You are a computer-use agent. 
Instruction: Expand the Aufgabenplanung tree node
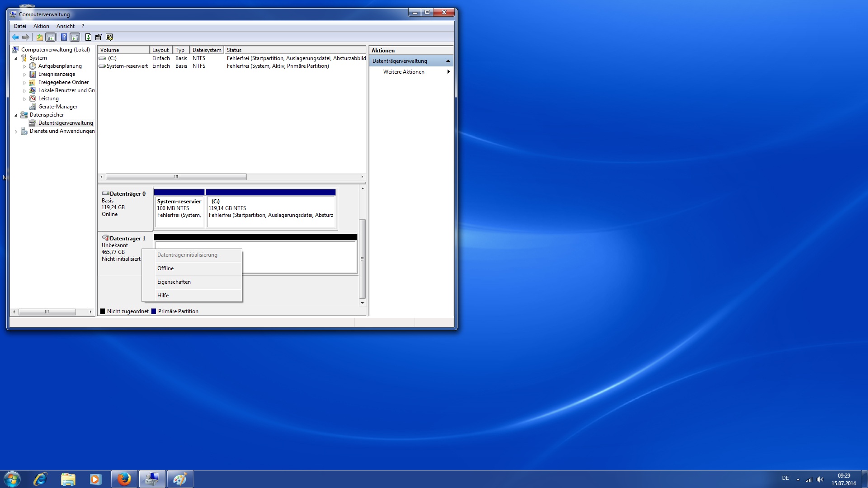coord(24,66)
